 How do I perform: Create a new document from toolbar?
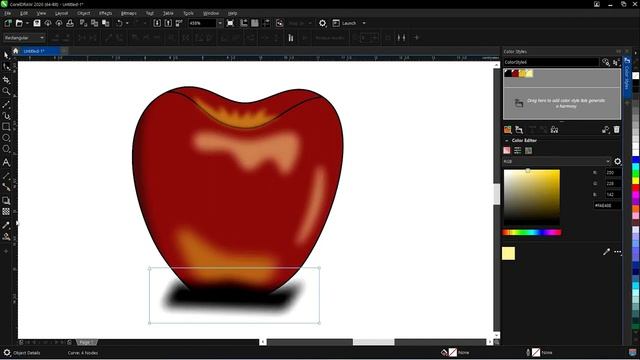point(8,23)
